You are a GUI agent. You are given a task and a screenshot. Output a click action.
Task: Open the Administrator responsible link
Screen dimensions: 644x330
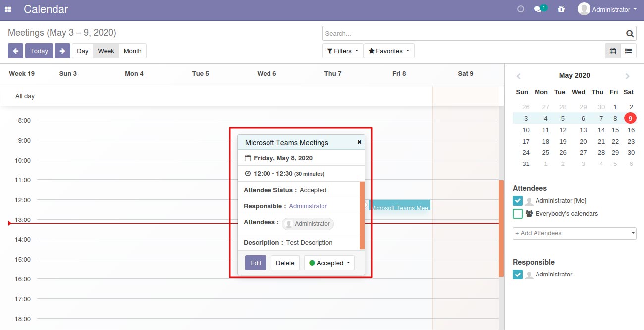tap(308, 206)
